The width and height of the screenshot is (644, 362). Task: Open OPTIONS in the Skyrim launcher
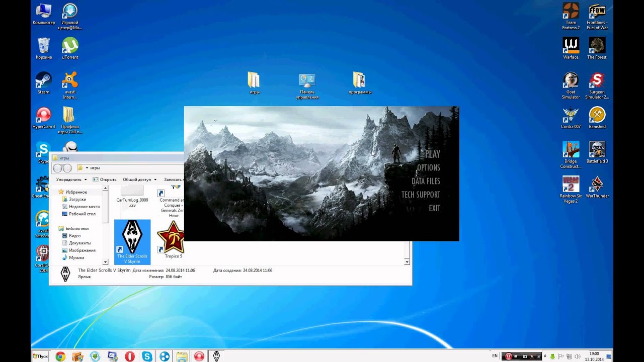tap(429, 168)
